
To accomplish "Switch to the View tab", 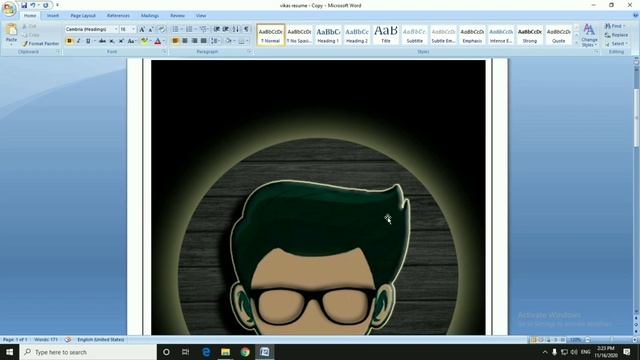I will click(x=201, y=16).
